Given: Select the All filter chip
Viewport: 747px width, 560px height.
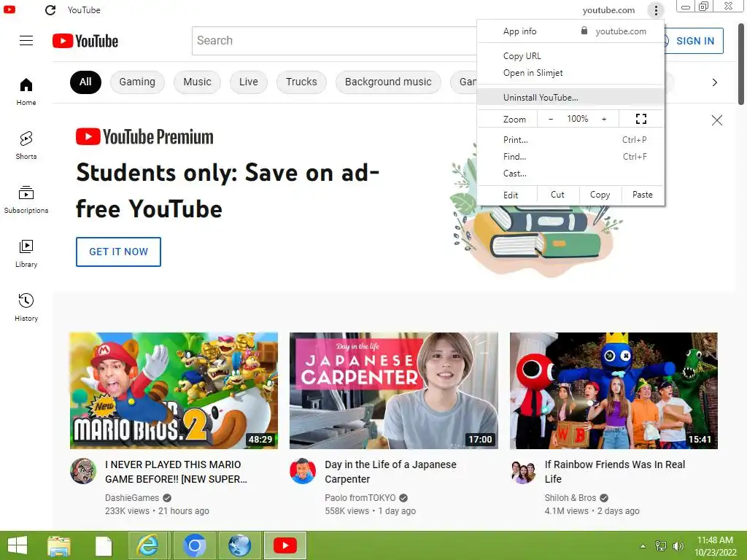Looking at the screenshot, I should coord(85,82).
